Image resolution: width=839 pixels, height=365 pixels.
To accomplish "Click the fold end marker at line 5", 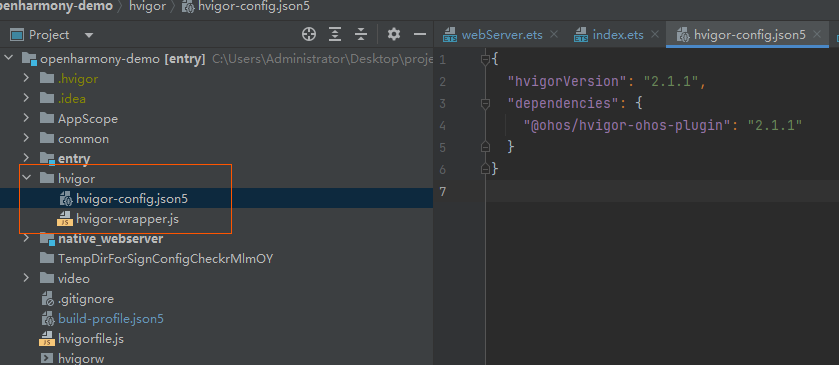I will [485, 146].
